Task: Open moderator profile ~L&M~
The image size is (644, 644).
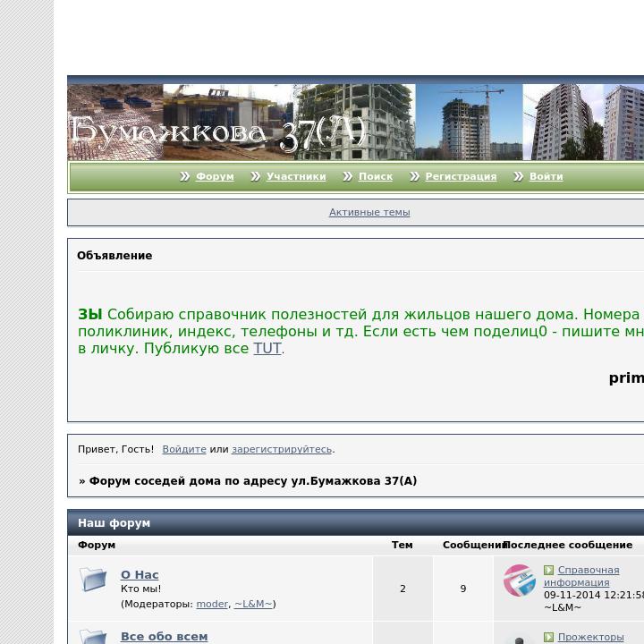Action: click(253, 604)
